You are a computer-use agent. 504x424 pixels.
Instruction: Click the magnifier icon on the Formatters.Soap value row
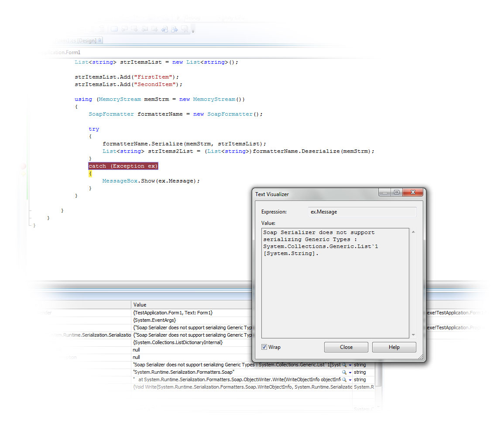tap(344, 372)
